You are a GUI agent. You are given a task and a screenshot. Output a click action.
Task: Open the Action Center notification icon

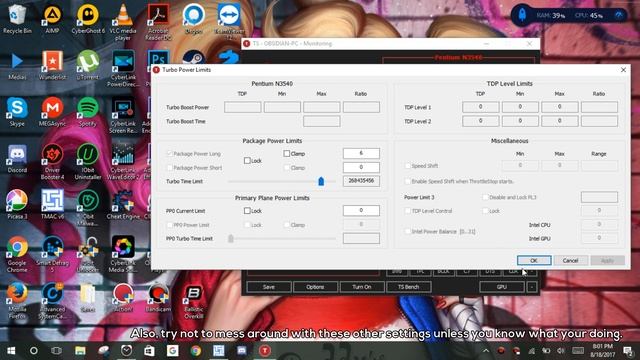click(629, 351)
